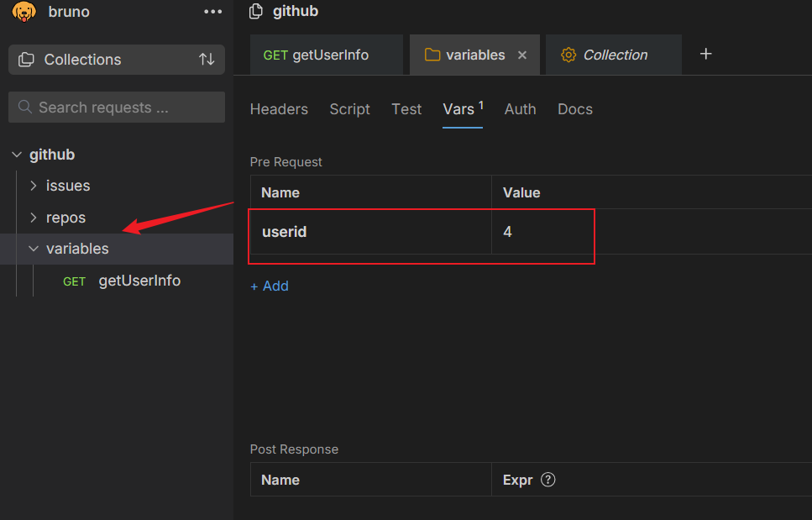Select the github collection in sidebar
Screen dimensions: 812x520
point(52,155)
